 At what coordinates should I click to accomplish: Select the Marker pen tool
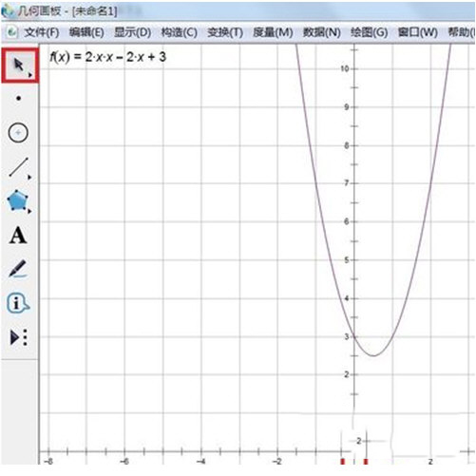point(18,269)
